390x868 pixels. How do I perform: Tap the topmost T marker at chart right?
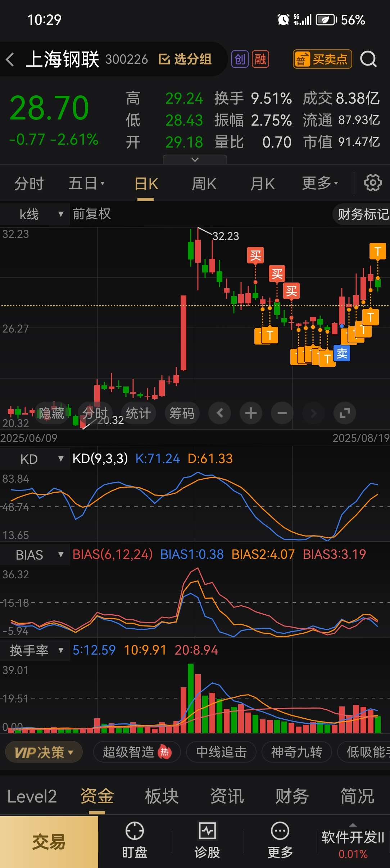point(378,251)
